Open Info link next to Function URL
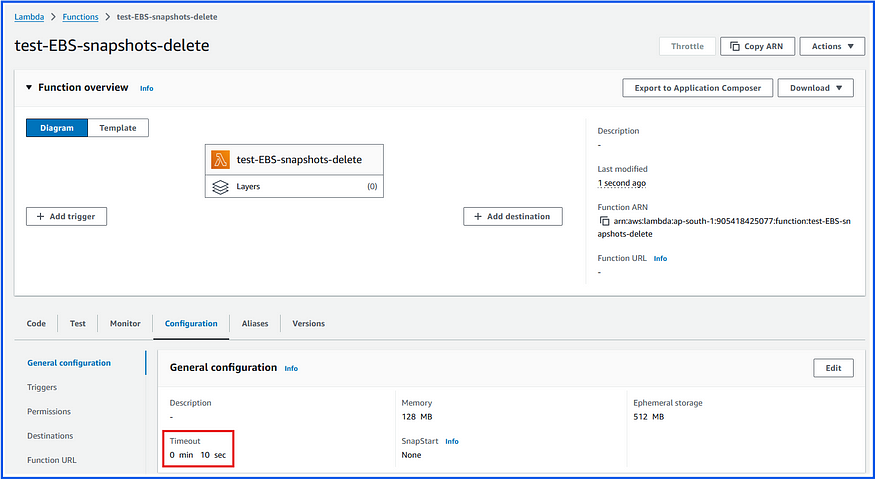Screen dimensions: 875x479 pos(660,258)
